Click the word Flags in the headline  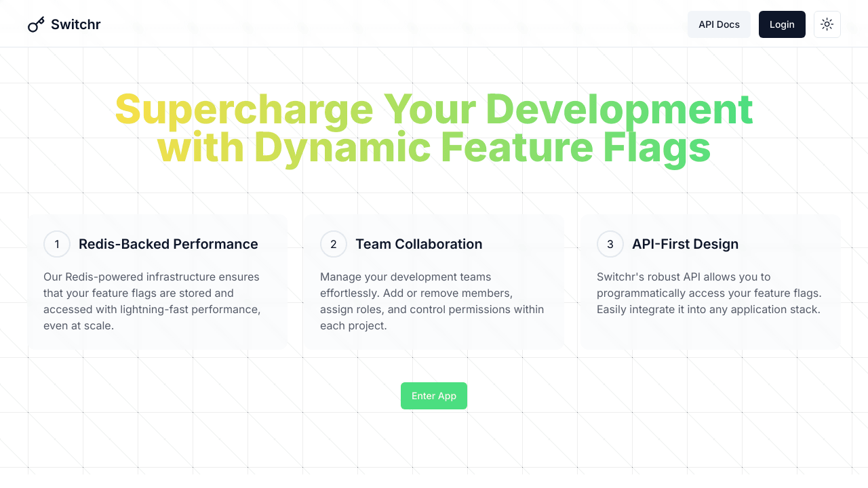pos(656,148)
